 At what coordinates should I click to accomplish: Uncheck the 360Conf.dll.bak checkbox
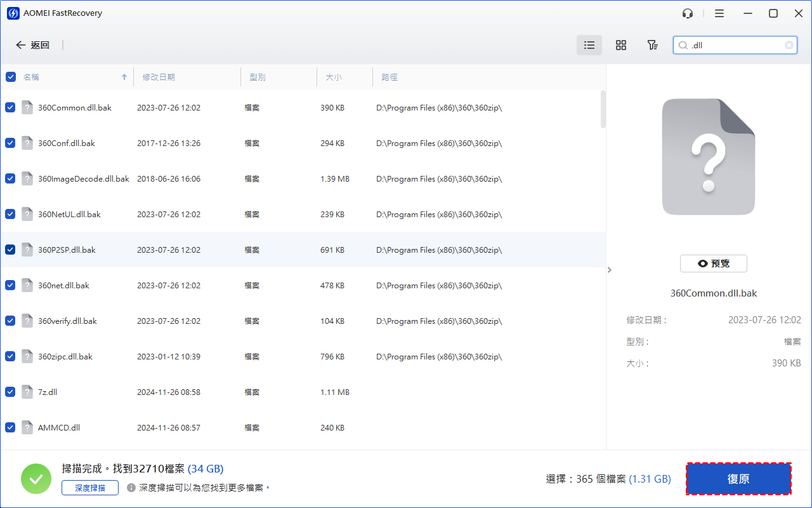pos(10,143)
